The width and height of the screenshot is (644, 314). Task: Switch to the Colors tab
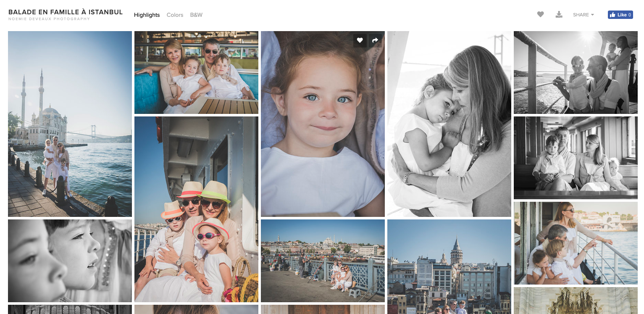(175, 15)
